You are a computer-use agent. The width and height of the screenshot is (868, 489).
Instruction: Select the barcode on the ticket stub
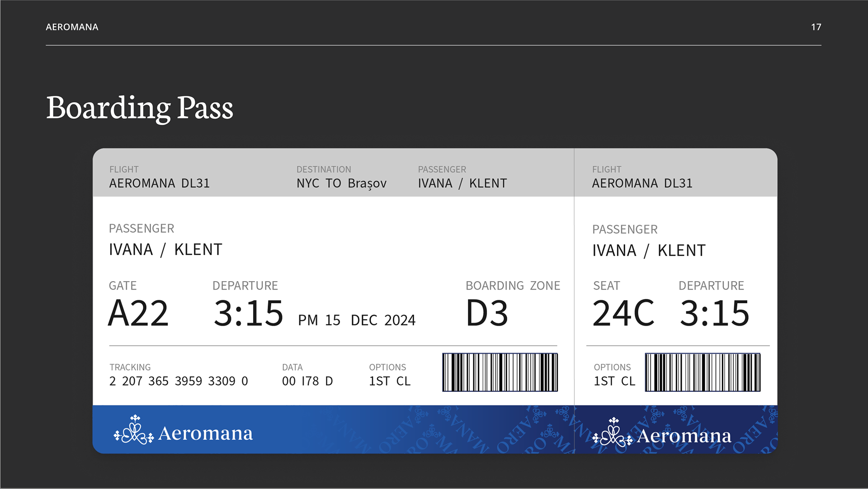click(703, 372)
